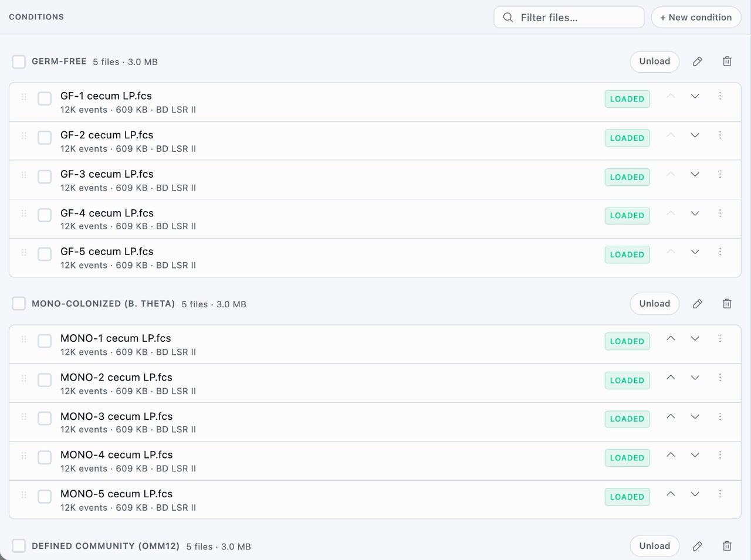This screenshot has height=560, width=751.
Task: Edit the Germ-Free condition with pencil icon
Action: coord(698,62)
